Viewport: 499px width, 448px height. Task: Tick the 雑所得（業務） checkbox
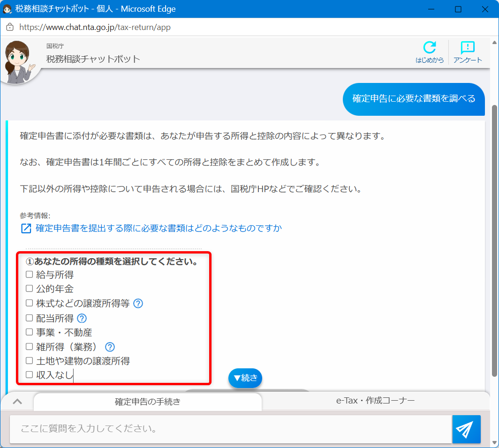tap(29, 346)
